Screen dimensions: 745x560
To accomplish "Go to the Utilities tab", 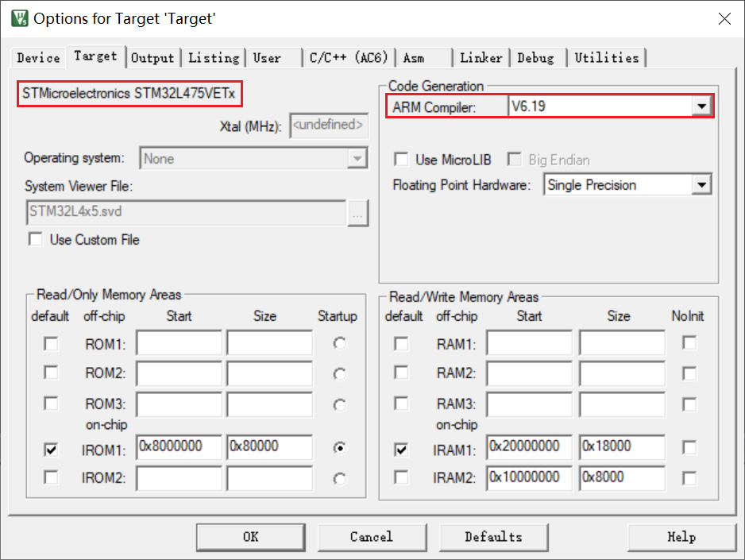I will point(607,58).
